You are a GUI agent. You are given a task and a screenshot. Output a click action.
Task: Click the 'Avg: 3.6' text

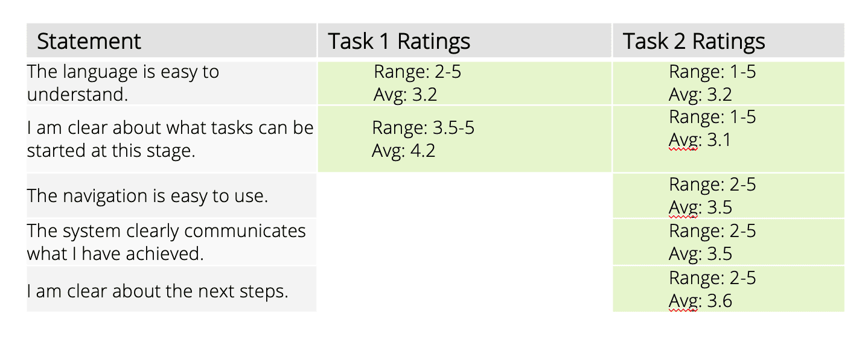coord(700,300)
